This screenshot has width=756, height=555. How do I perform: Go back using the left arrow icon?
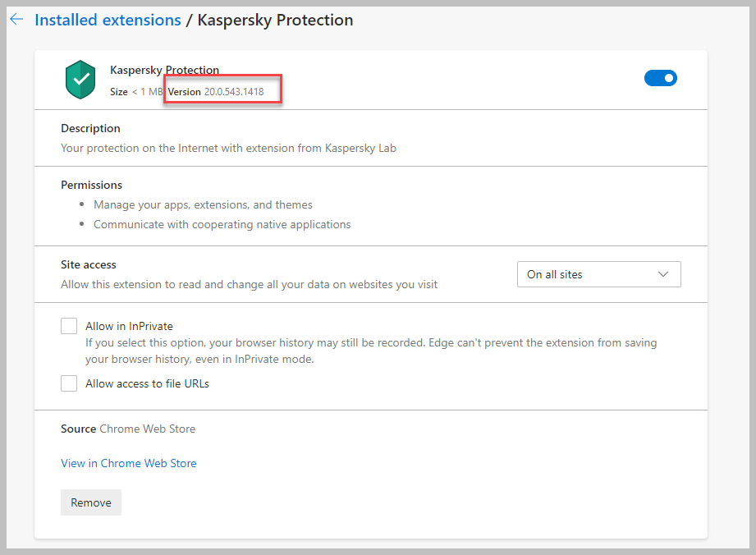click(x=16, y=20)
